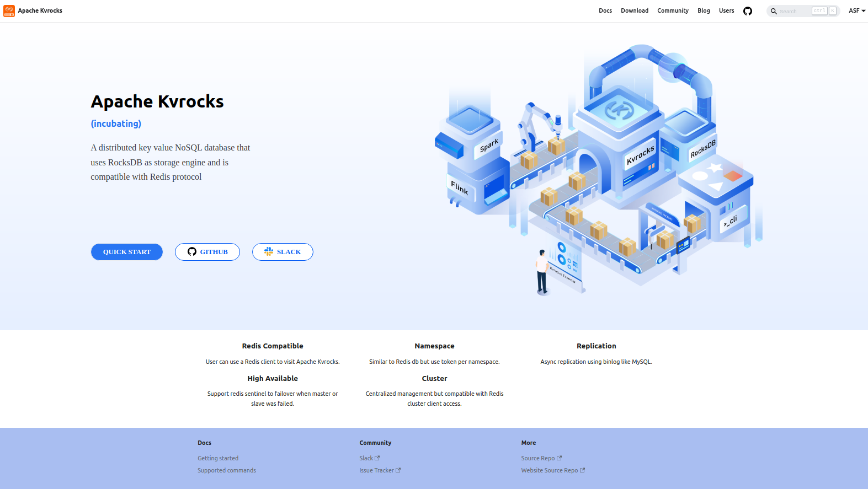The image size is (868, 489).
Task: Open the GitHub icon in navbar
Action: click(x=748, y=11)
